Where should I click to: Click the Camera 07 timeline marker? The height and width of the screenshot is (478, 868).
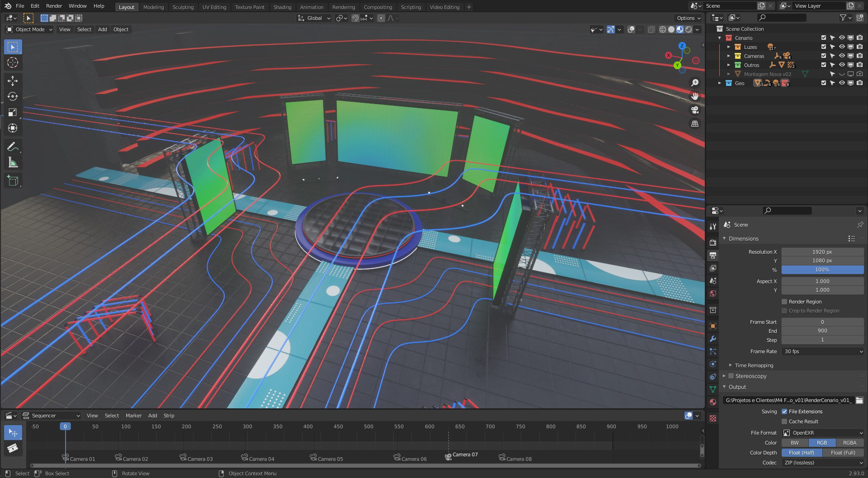(448, 457)
